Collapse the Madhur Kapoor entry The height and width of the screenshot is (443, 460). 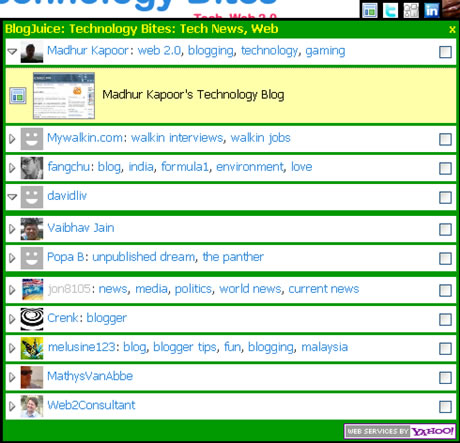[12, 52]
